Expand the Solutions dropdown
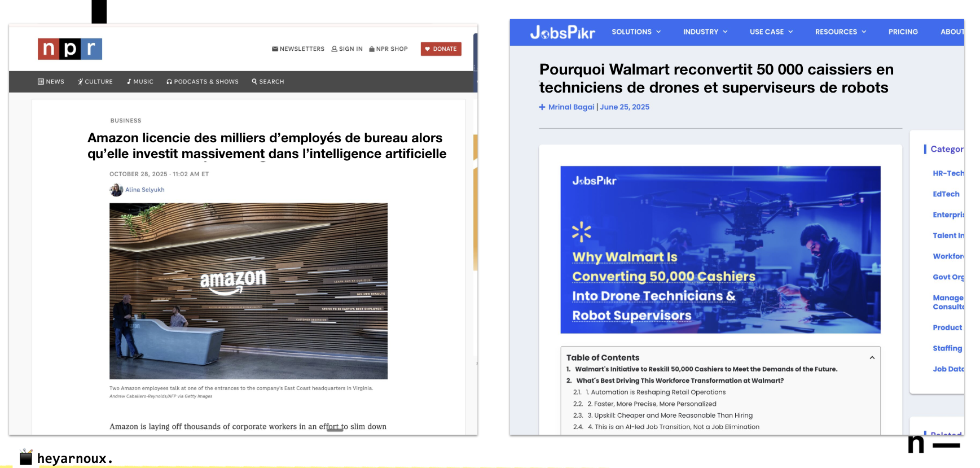The width and height of the screenshot is (980, 468). (636, 32)
